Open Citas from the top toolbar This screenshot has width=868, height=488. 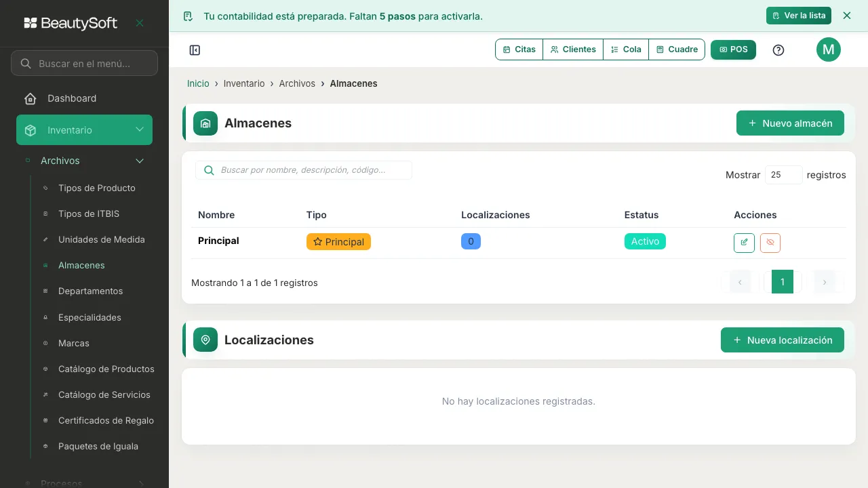tap(519, 49)
